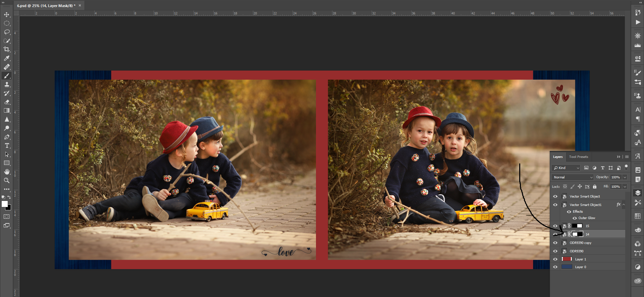Change the screen mode

tap(7, 225)
